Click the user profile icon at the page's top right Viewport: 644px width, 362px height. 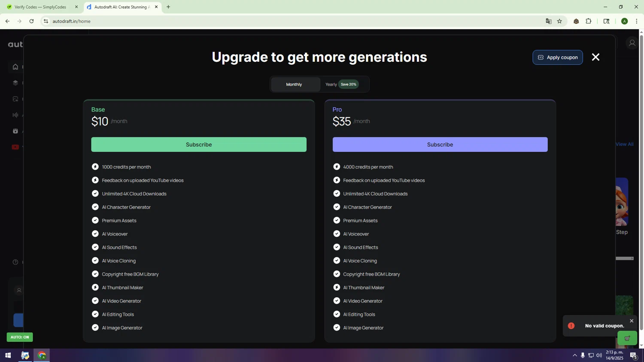coord(632,43)
